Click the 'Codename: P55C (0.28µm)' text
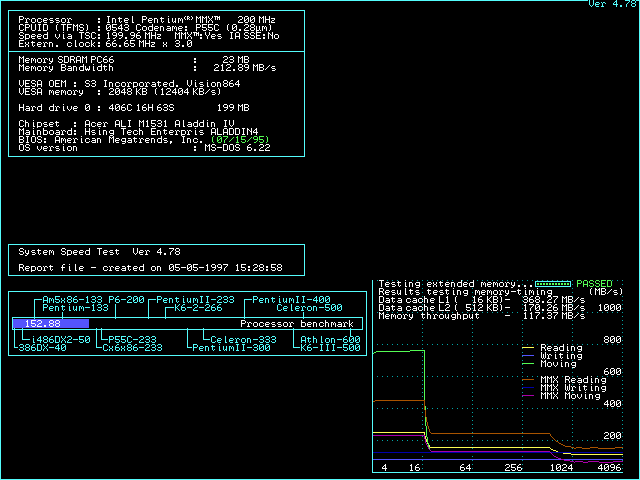The height and width of the screenshot is (480, 640). tap(204, 28)
